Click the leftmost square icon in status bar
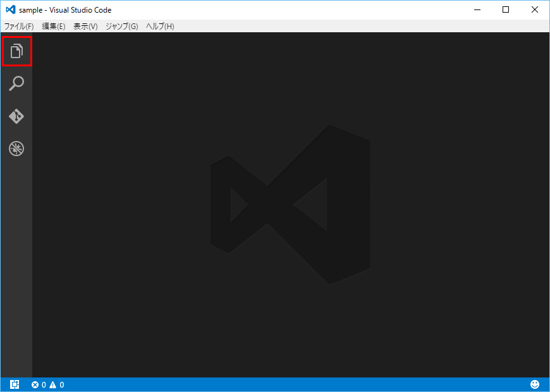 tap(15, 384)
